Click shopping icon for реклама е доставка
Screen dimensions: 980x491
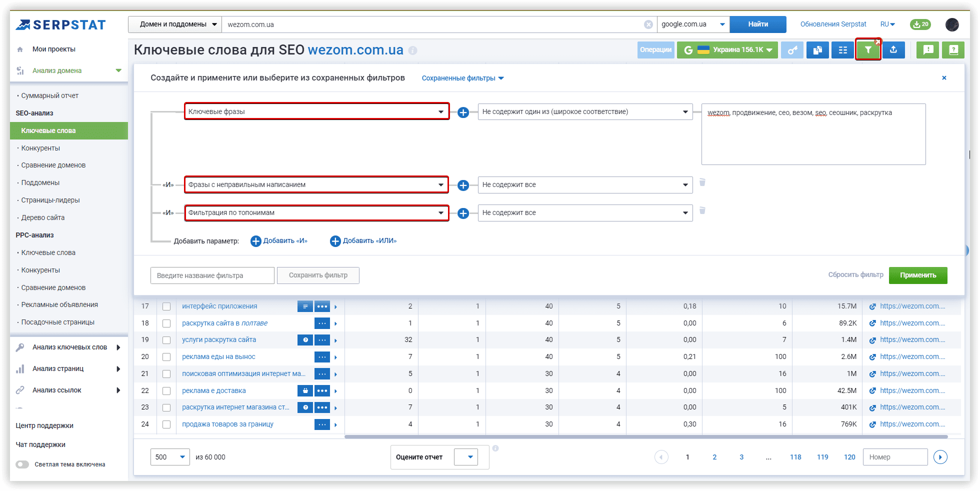[x=305, y=391]
